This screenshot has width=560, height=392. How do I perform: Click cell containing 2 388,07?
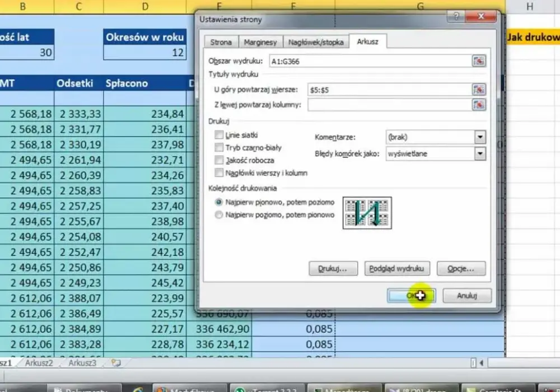point(78,298)
